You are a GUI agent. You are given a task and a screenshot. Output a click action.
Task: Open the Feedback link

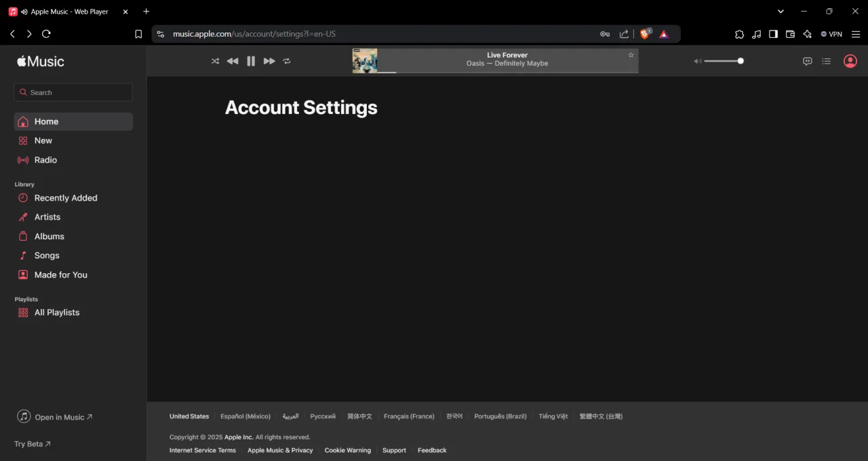(432, 450)
